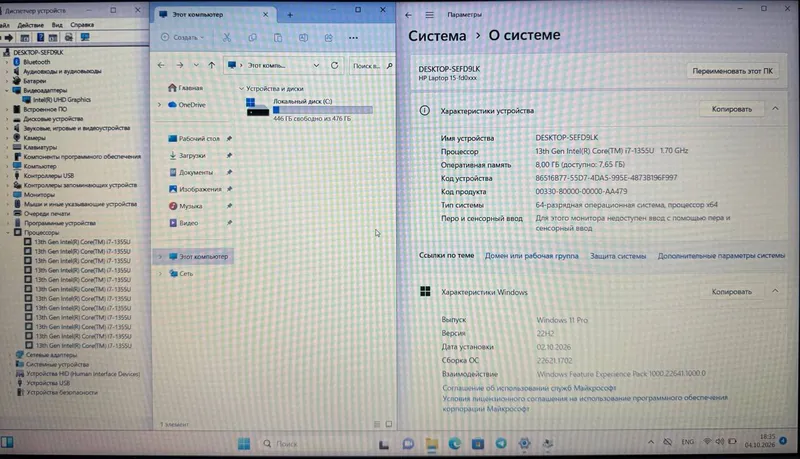800x459 pixels.
Task: Open Дополнительные параметры системы link
Action: click(x=721, y=256)
